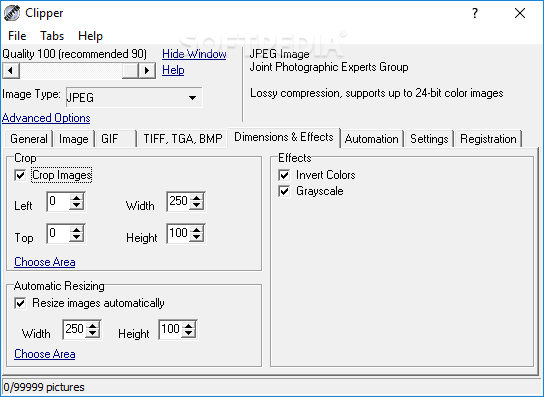Increase resize Height with up arrow
544x397 pixels.
(188, 326)
